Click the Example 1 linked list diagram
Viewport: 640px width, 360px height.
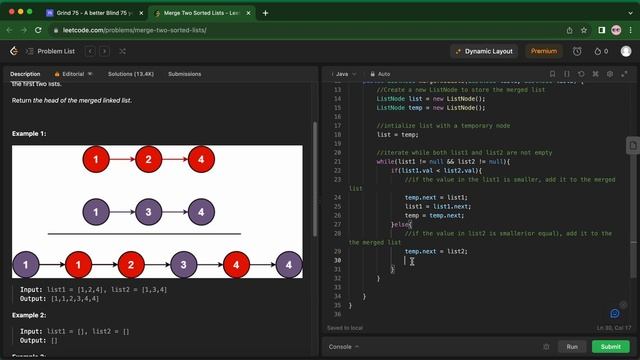tap(157, 212)
